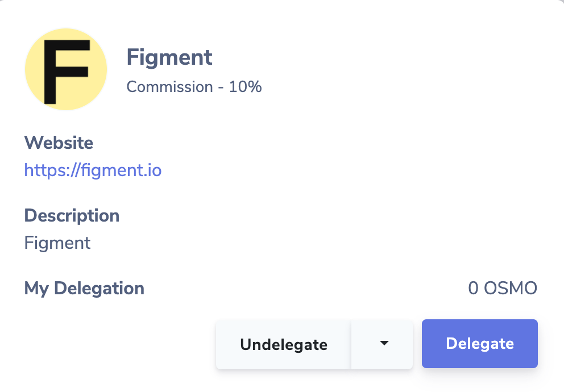Click the Delegate button
Screen dimensions: 564x392
coord(480,344)
